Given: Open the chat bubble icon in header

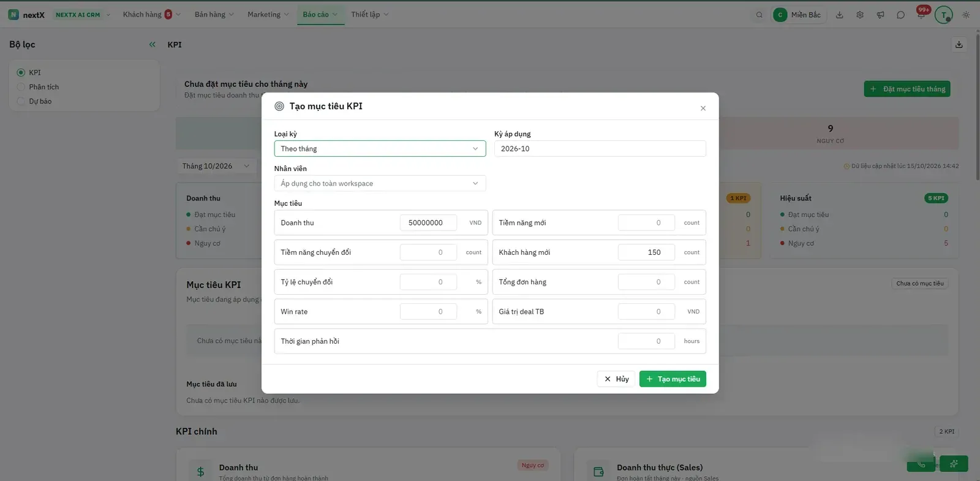Looking at the screenshot, I should (900, 15).
